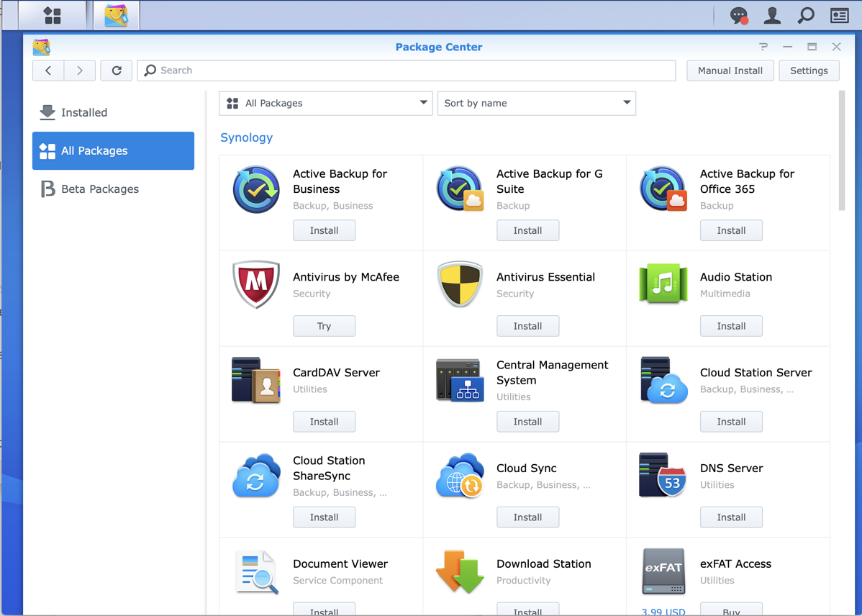Open the Antivirus Essential shield icon
This screenshot has height=616, width=862.
(x=460, y=285)
